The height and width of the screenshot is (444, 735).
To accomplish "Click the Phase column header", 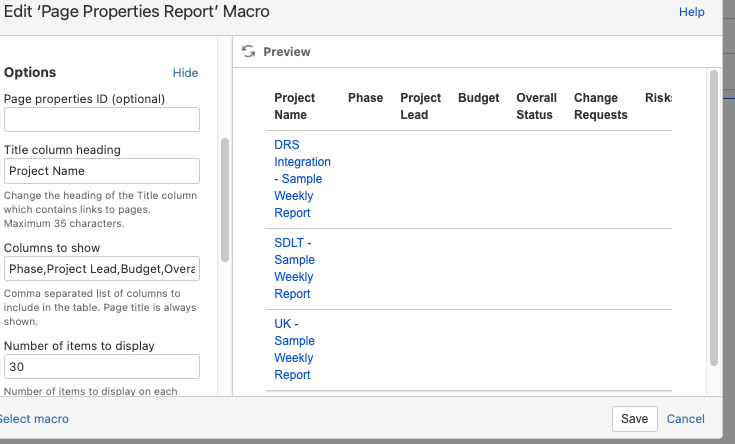I will pyautogui.click(x=366, y=98).
